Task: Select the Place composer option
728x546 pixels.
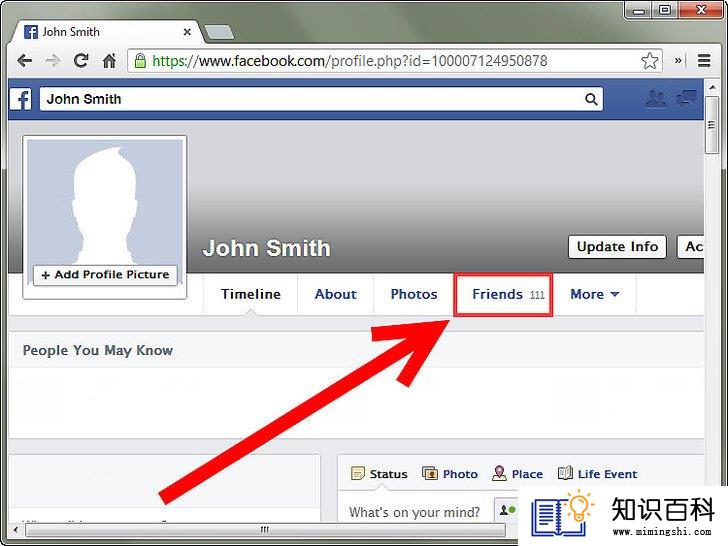Action: coord(517,474)
